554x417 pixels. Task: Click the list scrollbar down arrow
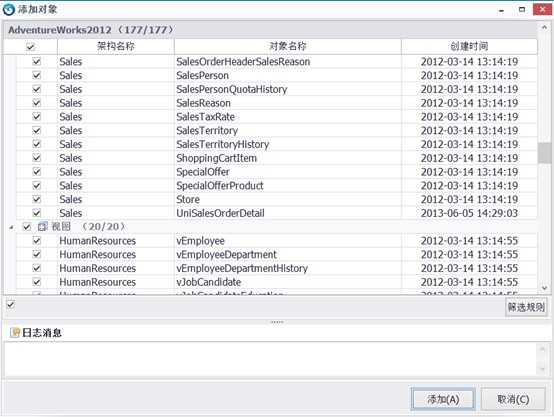coord(544,288)
